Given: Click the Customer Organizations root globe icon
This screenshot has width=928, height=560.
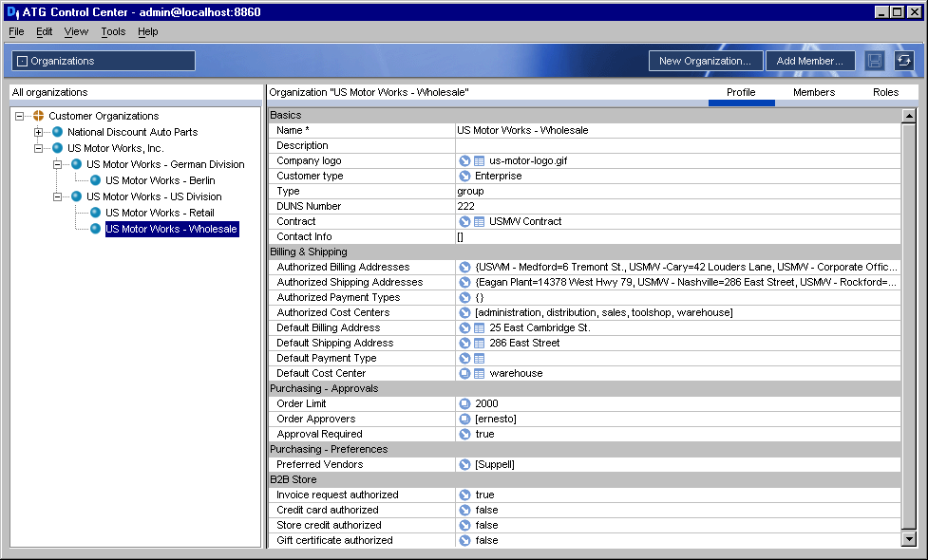Looking at the screenshot, I should [x=39, y=116].
